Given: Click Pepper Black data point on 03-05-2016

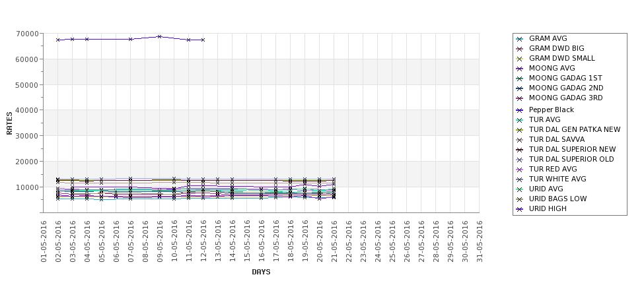Looking at the screenshot, I should (x=72, y=39).
